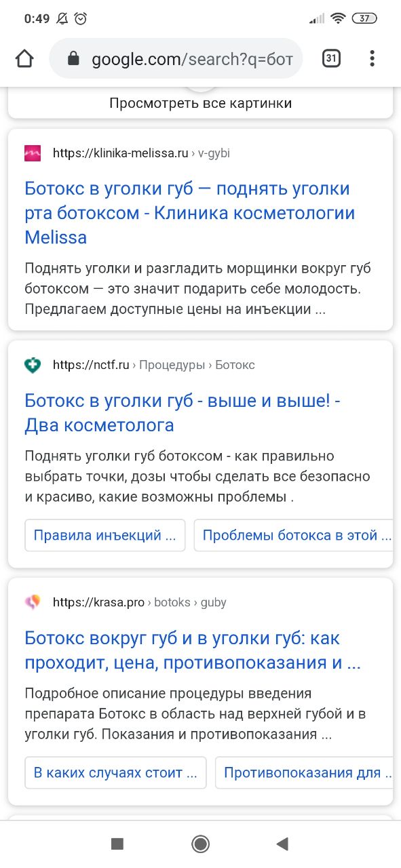Open Chrome three-dot overflow menu
This screenshot has height=868, width=401.
click(372, 59)
